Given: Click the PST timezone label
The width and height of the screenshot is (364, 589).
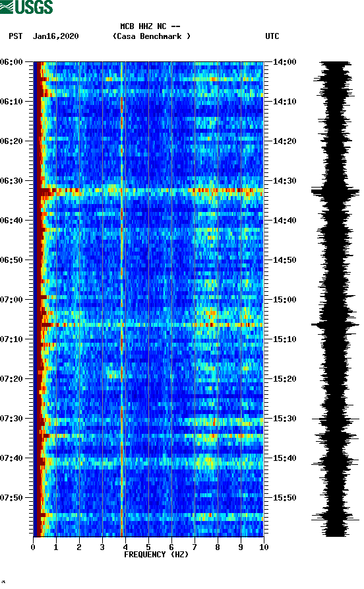Looking at the screenshot, I should point(15,36).
